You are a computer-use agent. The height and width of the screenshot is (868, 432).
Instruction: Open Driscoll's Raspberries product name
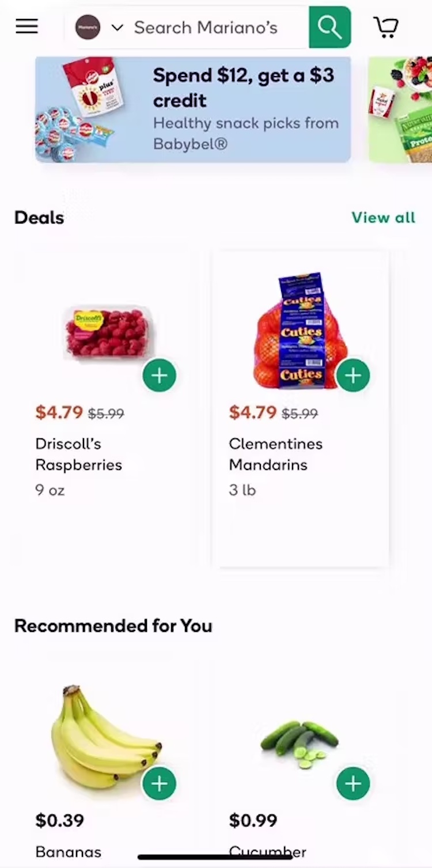tap(78, 454)
